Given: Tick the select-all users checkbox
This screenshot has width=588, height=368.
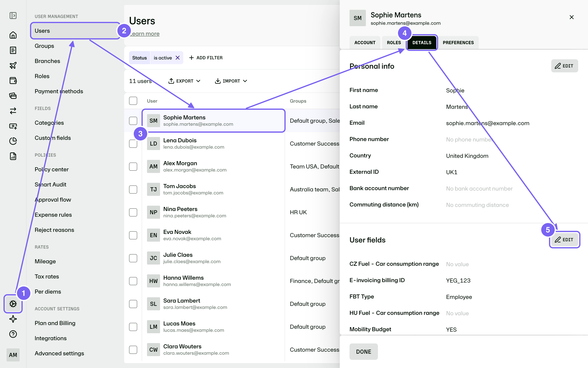Looking at the screenshot, I should pos(133,101).
